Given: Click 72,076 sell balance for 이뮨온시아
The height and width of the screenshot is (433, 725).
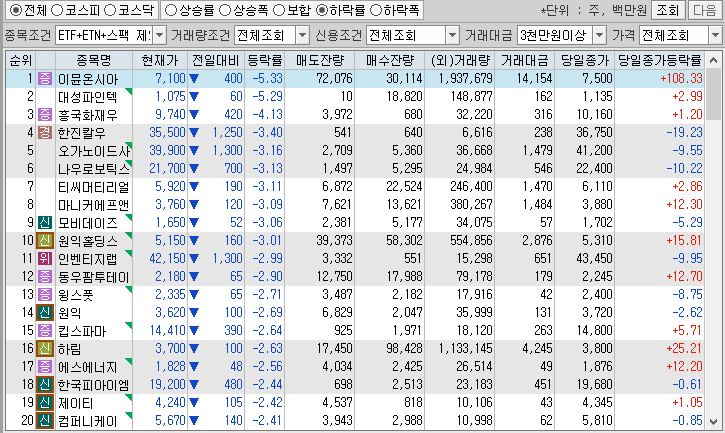Looking at the screenshot, I should (x=334, y=79).
